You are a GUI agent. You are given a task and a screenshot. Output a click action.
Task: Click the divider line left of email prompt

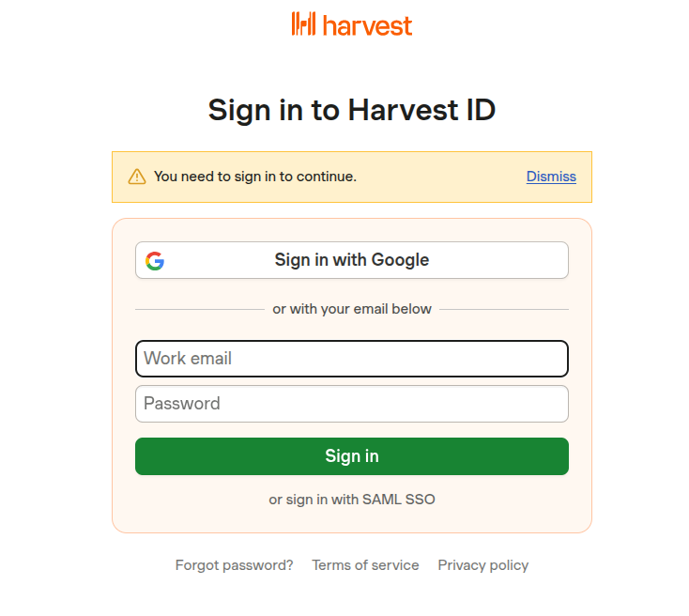click(199, 309)
